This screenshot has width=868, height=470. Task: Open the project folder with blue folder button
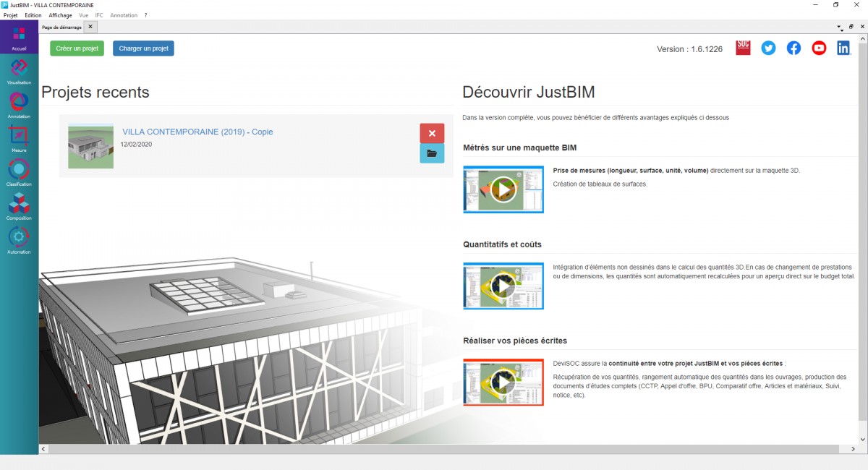[432, 153]
